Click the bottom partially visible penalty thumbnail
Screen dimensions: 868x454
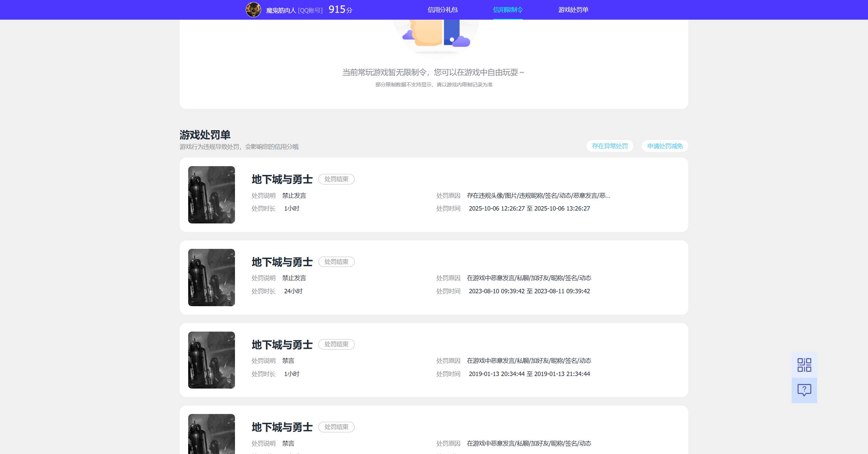click(212, 435)
